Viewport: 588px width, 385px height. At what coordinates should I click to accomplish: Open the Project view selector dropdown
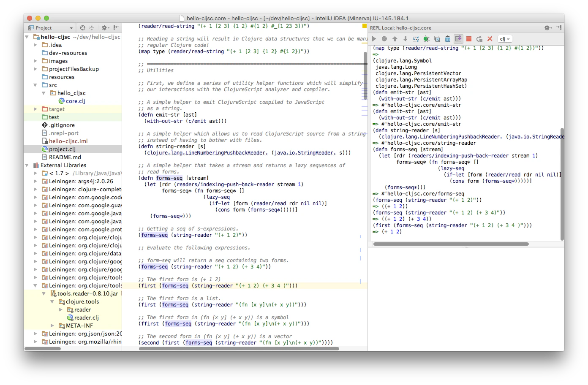pos(50,28)
